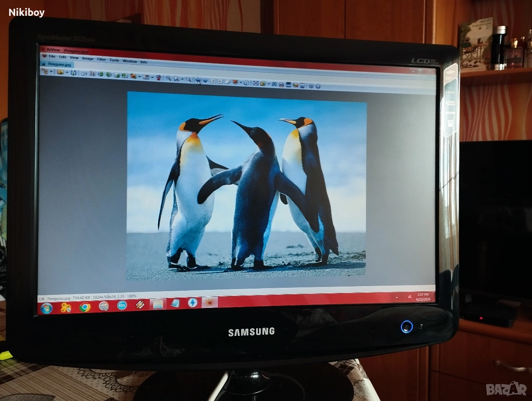Viewport: 532px width, 401px height.
Task: Go to next image with right arrow
Action: coord(205,80)
